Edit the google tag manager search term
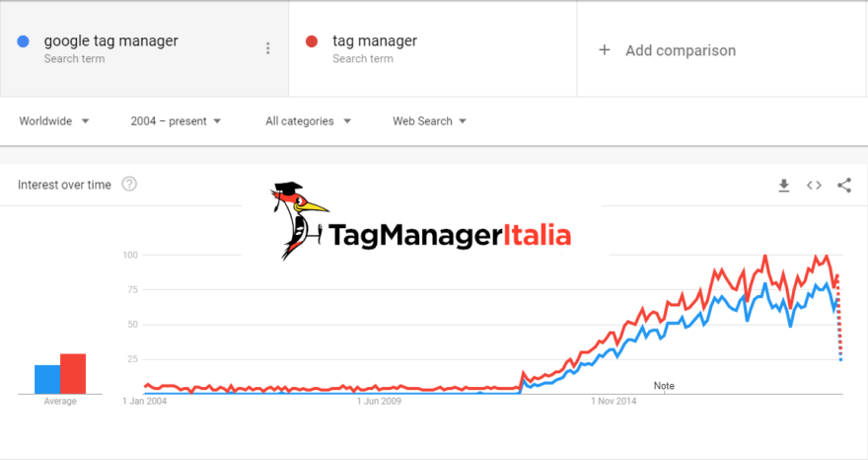 click(111, 41)
